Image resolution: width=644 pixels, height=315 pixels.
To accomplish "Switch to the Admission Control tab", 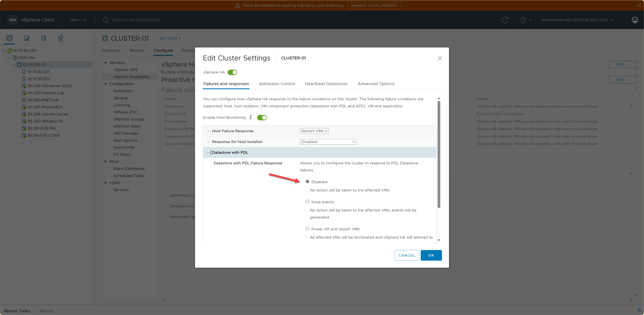I will tap(277, 84).
